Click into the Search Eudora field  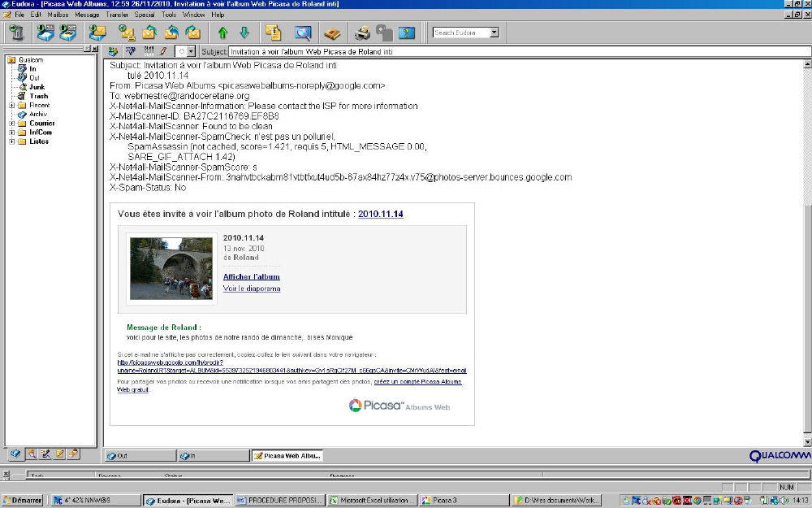(461, 33)
